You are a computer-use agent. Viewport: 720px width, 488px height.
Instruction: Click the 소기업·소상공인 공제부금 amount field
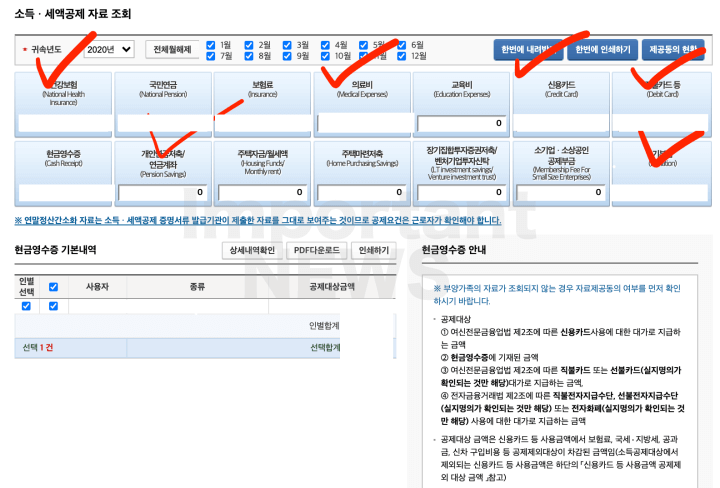point(561,192)
